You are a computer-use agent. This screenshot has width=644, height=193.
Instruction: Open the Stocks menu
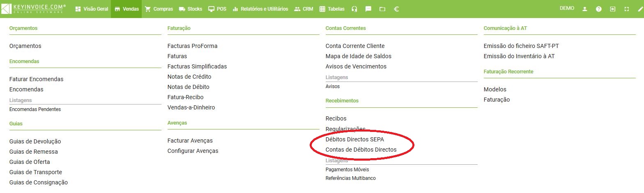tap(191, 9)
